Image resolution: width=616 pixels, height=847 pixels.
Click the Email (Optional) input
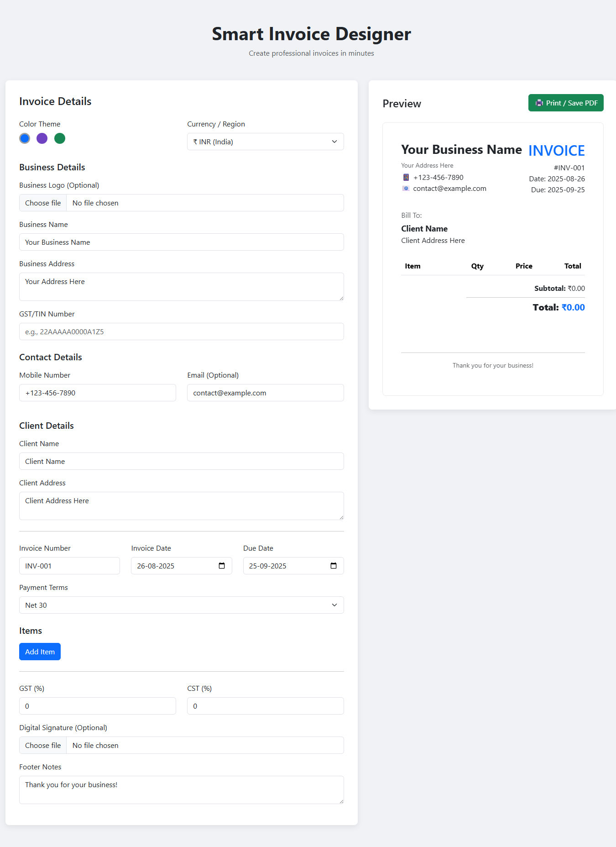tap(266, 393)
